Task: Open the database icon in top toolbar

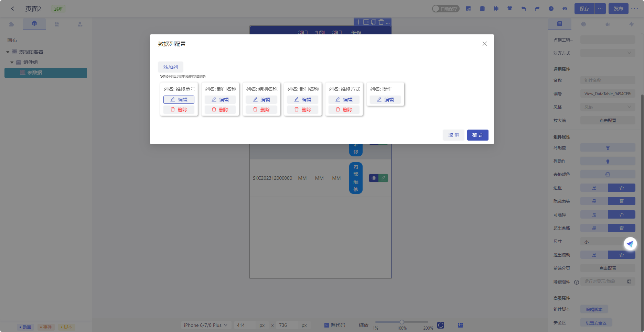Action: pyautogui.click(x=482, y=9)
